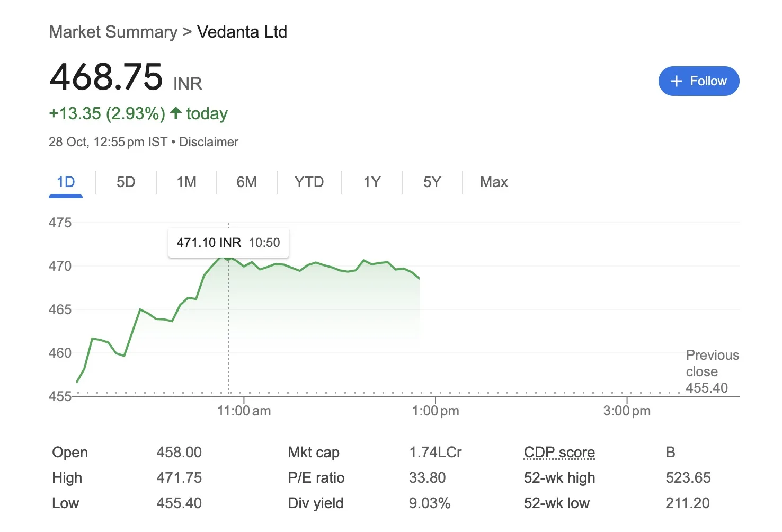This screenshot has width=782, height=532.
Task: Select the 6M timeframe tab
Action: click(x=246, y=182)
